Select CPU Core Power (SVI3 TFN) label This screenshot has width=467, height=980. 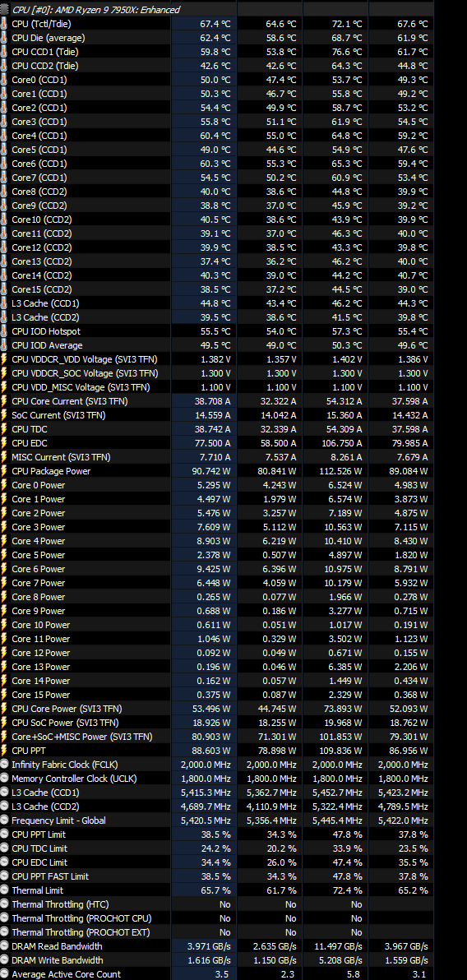click(x=67, y=708)
